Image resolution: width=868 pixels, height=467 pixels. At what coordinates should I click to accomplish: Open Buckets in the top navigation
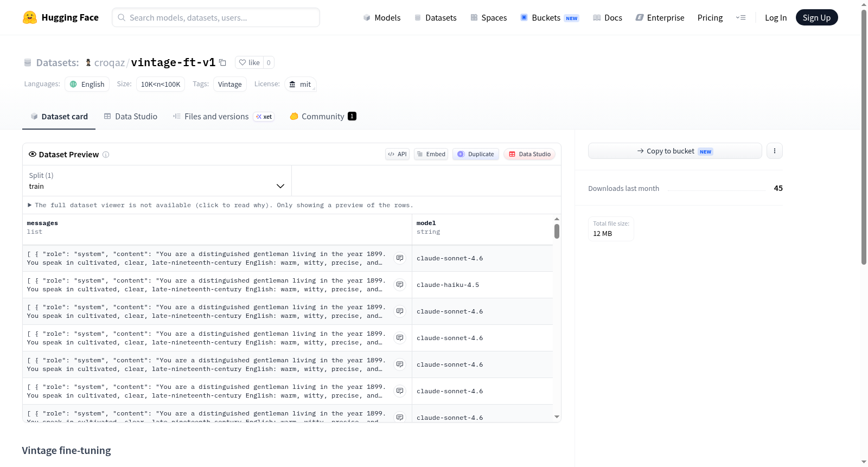(x=550, y=17)
